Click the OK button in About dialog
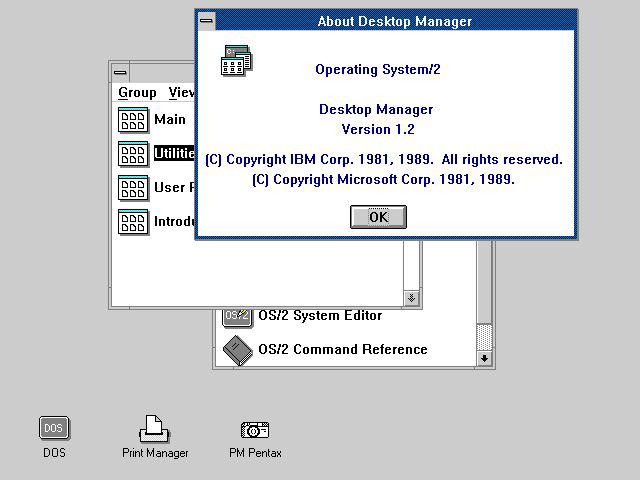The height and width of the screenshot is (480, 640). point(378,217)
